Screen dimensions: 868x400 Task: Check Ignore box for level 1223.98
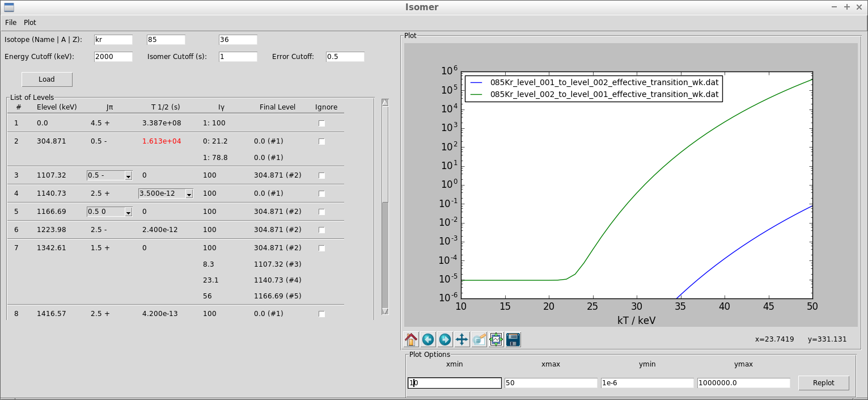pyautogui.click(x=322, y=230)
